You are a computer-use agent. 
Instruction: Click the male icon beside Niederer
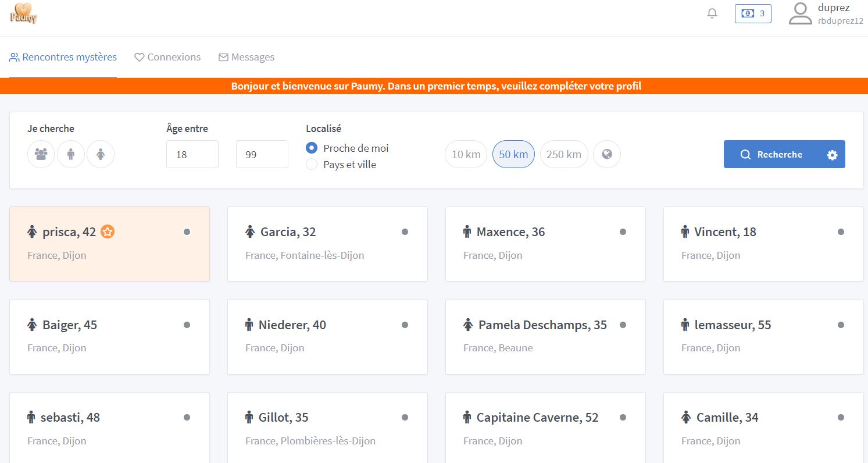click(249, 325)
